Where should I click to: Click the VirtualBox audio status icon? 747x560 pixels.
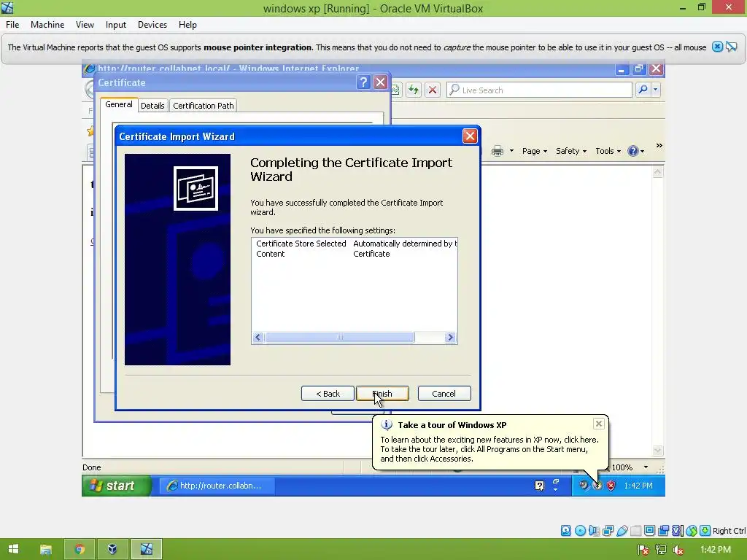[x=594, y=531]
